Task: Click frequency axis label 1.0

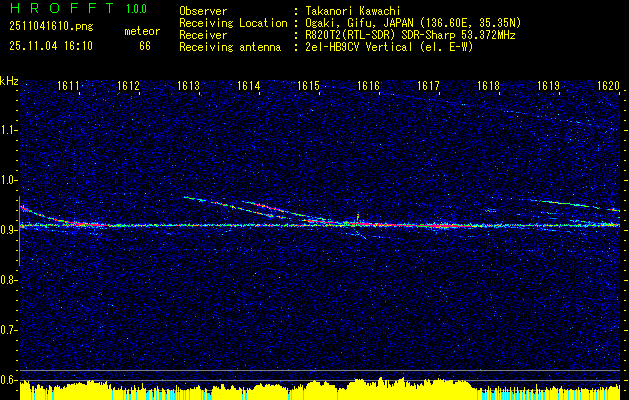Action: (x=8, y=180)
